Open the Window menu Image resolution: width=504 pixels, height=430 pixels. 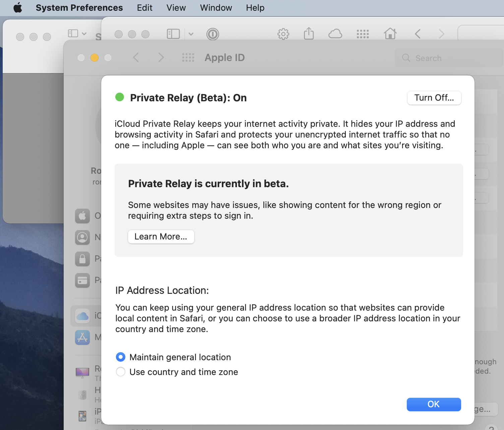[216, 8]
